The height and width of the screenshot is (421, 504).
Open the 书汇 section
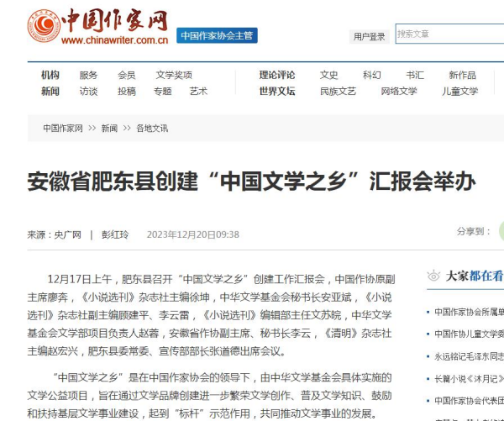[415, 76]
